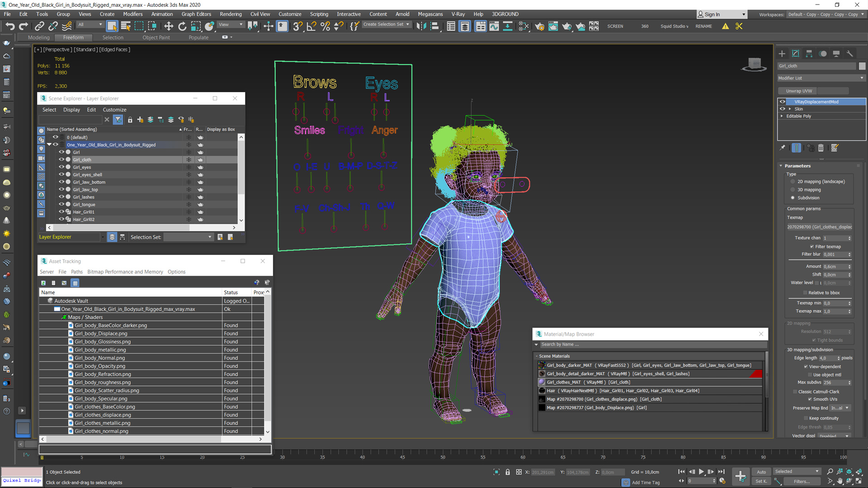Open the Modifier List dropdown
Viewport: 868px width, 488px height.
[x=821, y=78]
